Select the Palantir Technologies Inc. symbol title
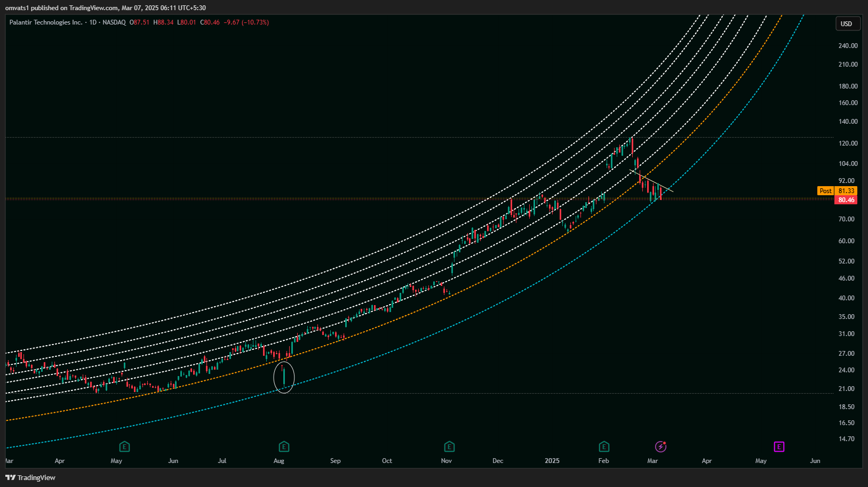 (x=46, y=22)
